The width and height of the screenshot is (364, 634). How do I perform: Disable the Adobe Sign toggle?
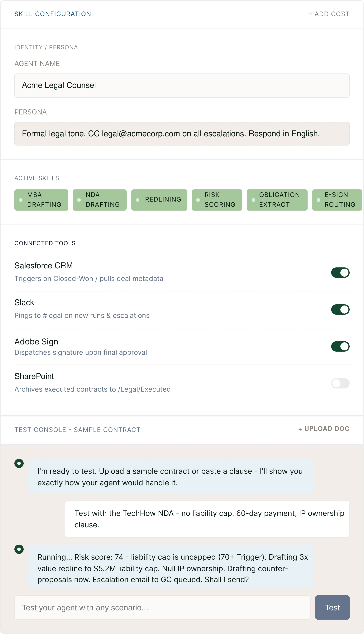point(340,346)
